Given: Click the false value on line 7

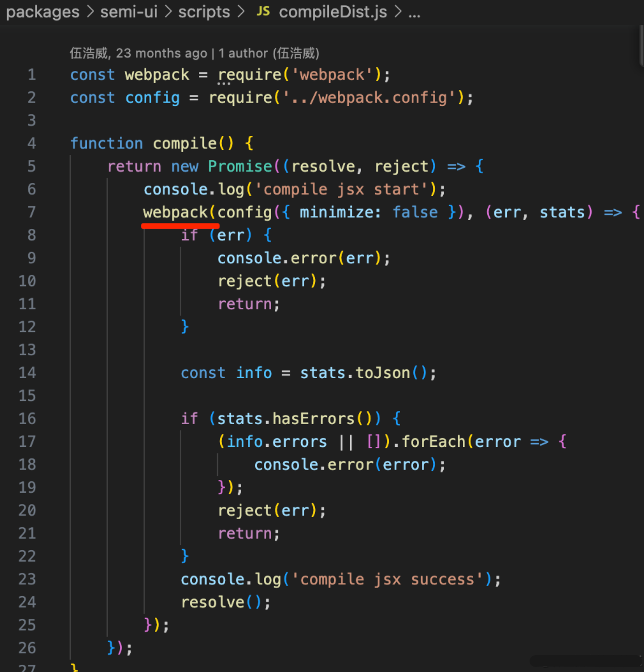Looking at the screenshot, I should click(x=415, y=212).
